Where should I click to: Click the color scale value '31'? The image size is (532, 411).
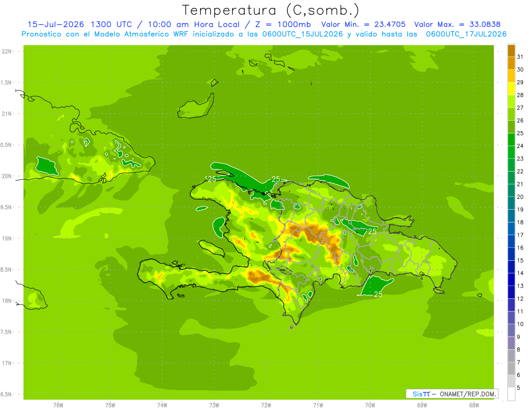(x=521, y=57)
